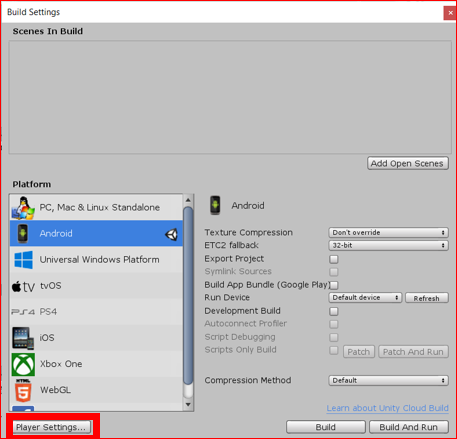Click the Add Open Scenes button
The height and width of the screenshot is (439, 457).
coord(408,163)
